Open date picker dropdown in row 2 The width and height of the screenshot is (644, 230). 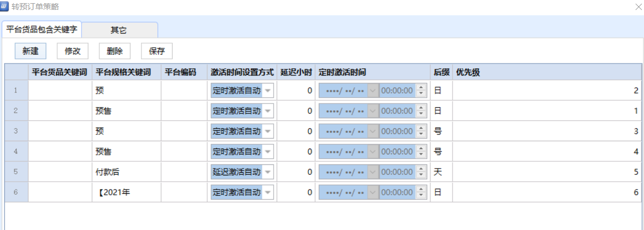pos(373,111)
